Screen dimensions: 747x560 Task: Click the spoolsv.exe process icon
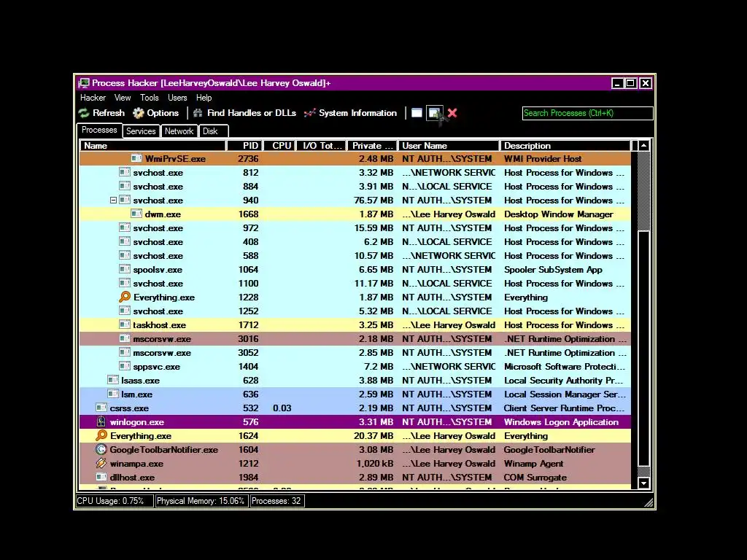click(x=124, y=269)
